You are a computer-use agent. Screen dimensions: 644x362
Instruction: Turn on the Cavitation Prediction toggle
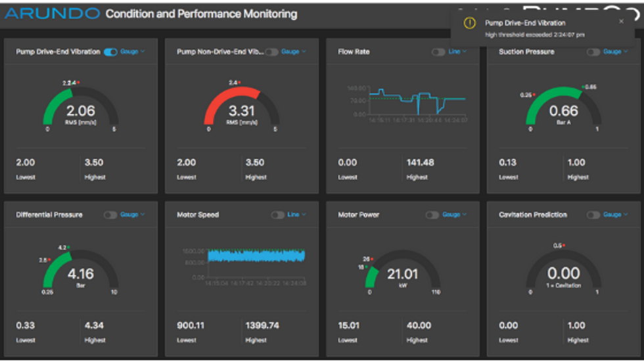point(593,215)
